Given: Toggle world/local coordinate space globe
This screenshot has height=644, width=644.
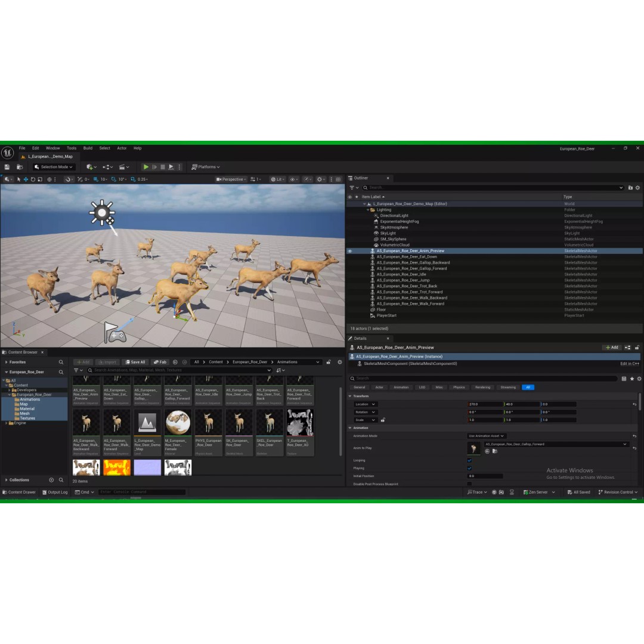Looking at the screenshot, I should [x=49, y=179].
